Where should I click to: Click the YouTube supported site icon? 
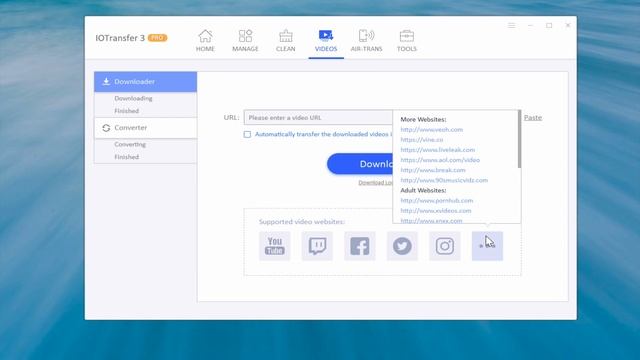click(275, 246)
